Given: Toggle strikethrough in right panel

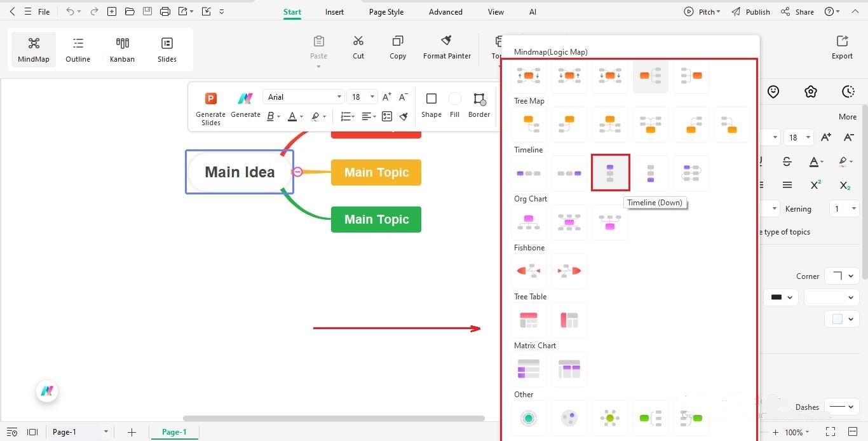Looking at the screenshot, I should click(x=787, y=161).
